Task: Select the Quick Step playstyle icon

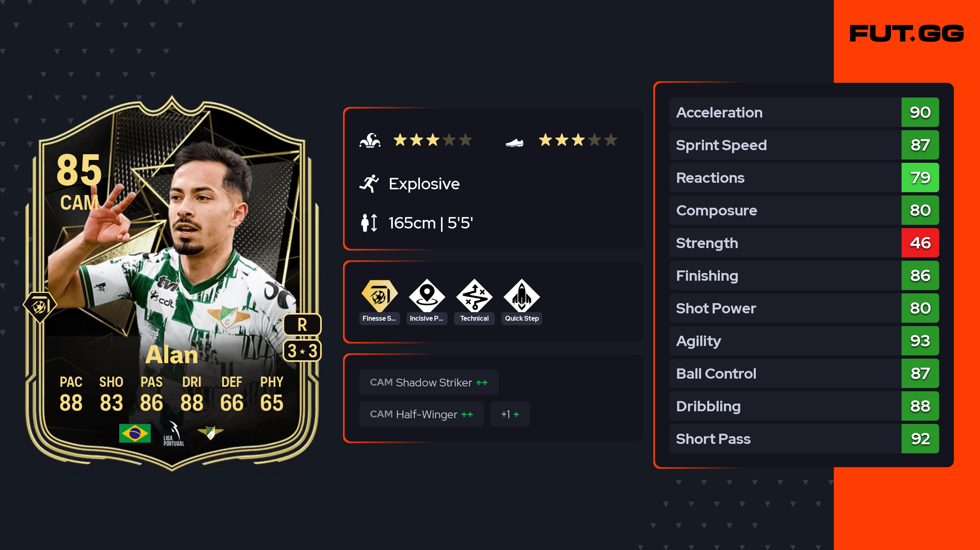Action: tap(521, 295)
